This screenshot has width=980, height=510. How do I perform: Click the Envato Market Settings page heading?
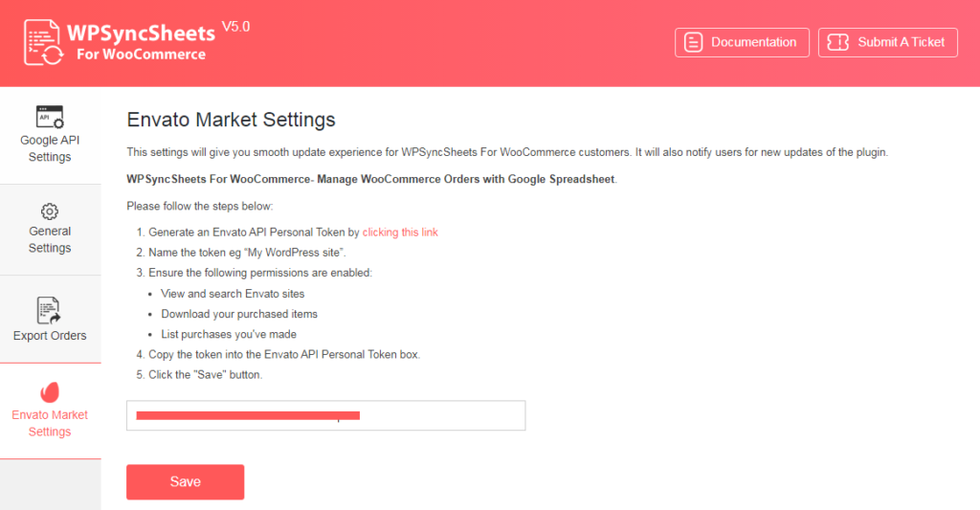pyautogui.click(x=231, y=121)
